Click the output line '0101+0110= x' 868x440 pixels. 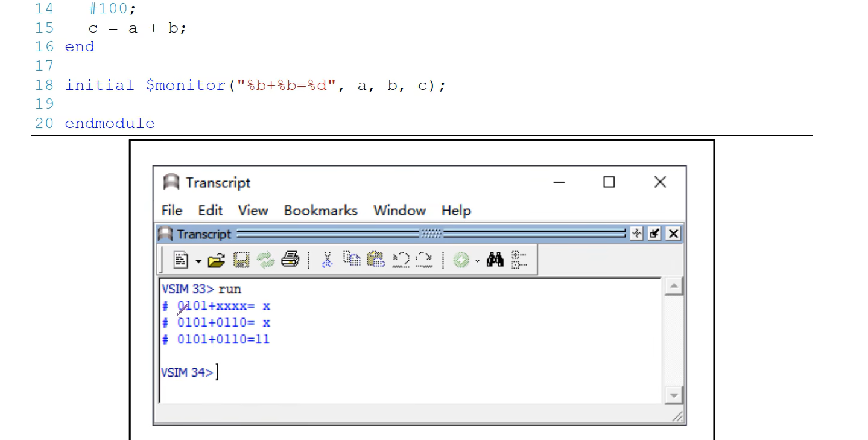point(223,323)
